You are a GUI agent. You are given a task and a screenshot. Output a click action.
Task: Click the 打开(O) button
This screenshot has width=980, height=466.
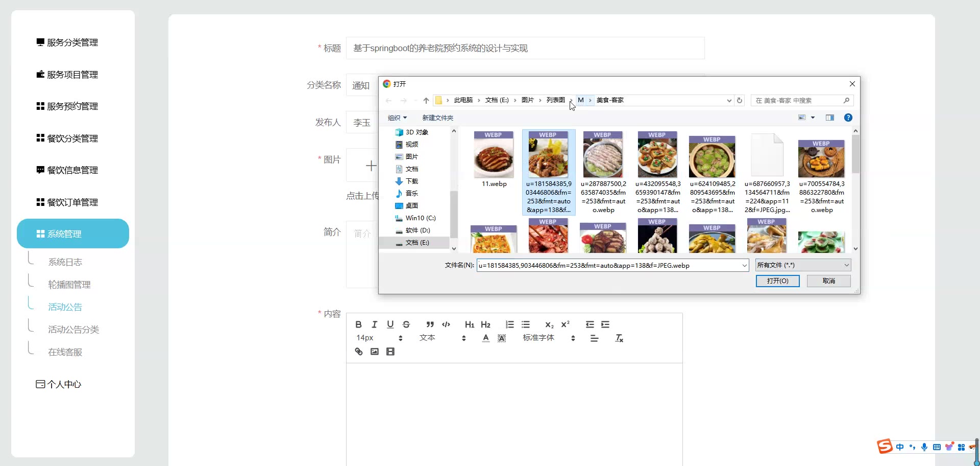(777, 281)
